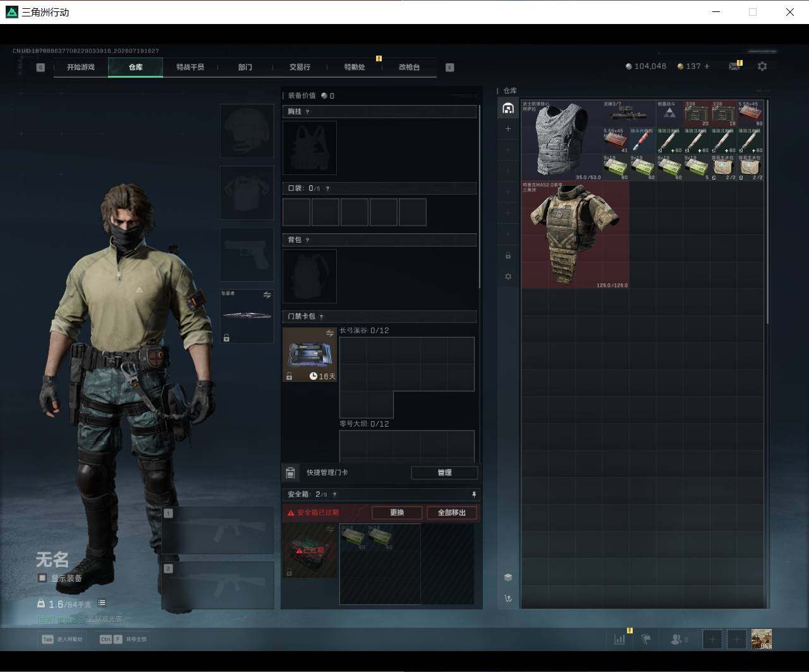The image size is (809, 672).
Task: Click swap arrows on melee weapon slot
Action: tap(267, 295)
